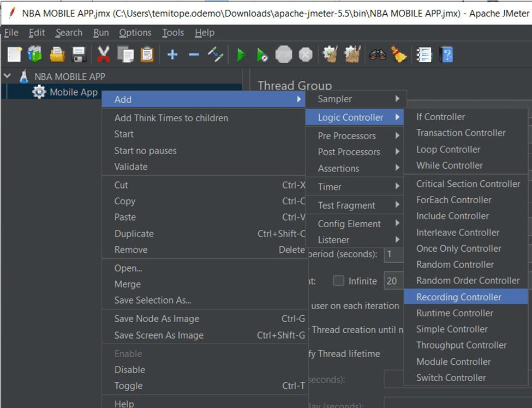Expand the Timer submenu
This screenshot has height=408, width=532.
(355, 187)
